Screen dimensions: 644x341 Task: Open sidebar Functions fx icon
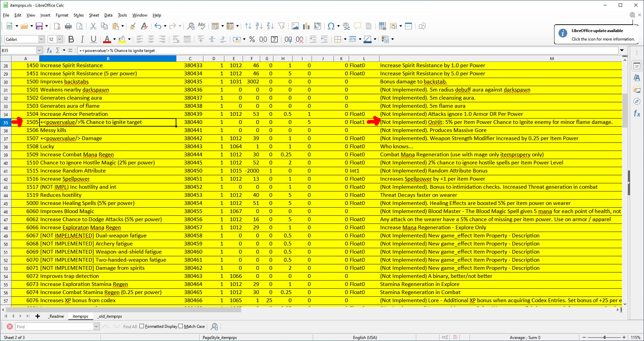click(x=637, y=113)
